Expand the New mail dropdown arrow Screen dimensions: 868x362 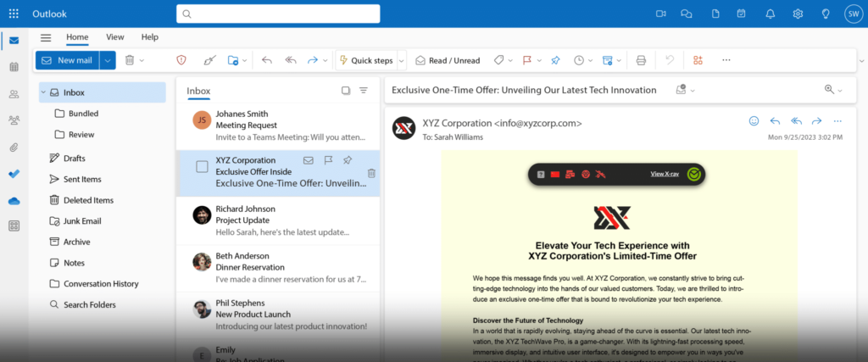pos(108,60)
